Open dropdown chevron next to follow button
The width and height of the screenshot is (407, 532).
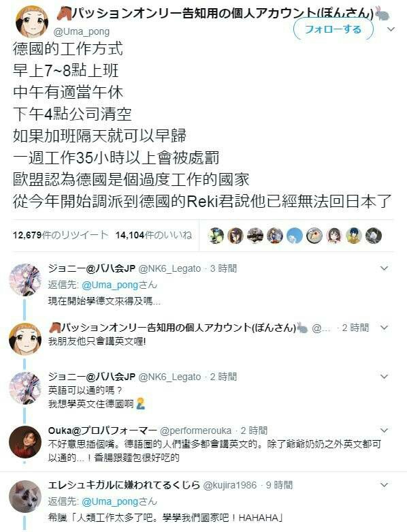[391, 29]
